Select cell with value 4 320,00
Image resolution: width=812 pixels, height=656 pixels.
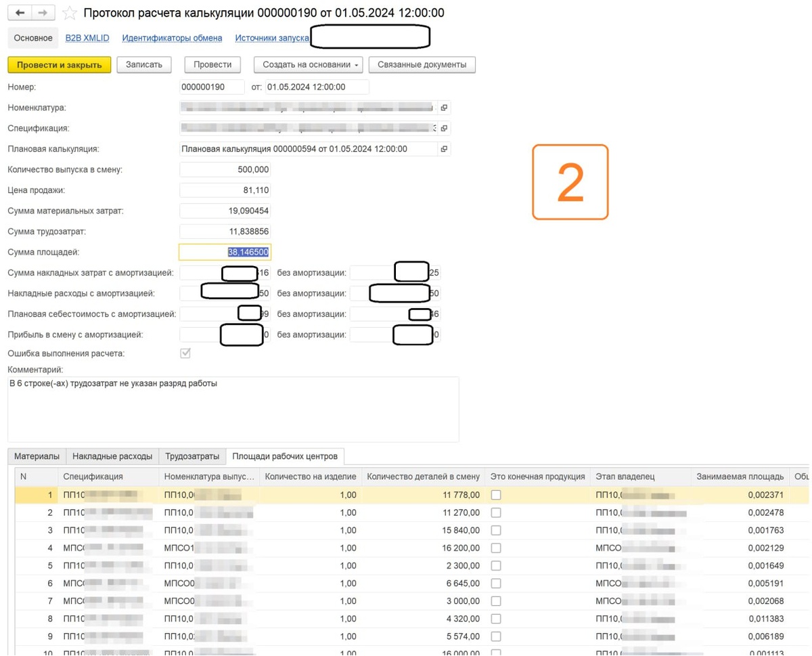click(424, 619)
